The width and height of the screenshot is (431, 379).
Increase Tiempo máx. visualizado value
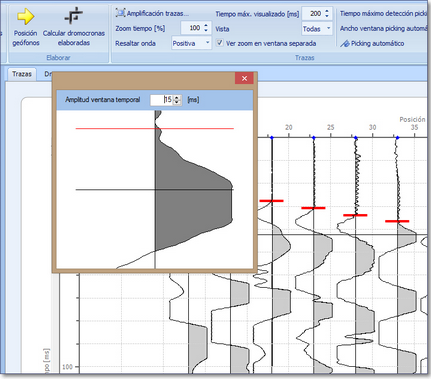327,11
